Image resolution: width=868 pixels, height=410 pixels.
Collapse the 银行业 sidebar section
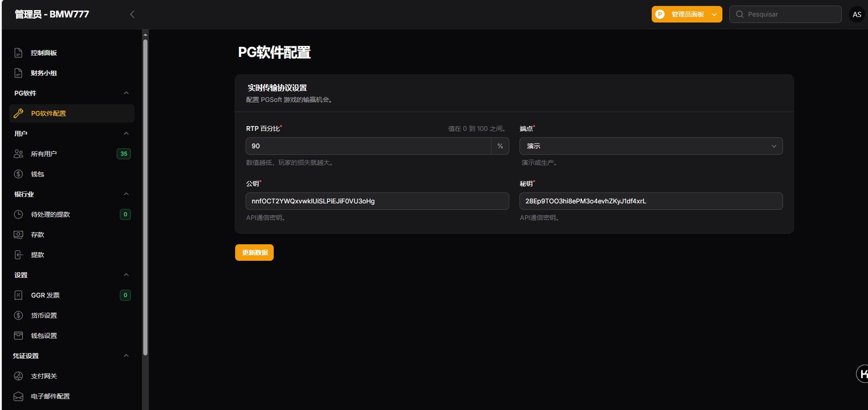click(x=126, y=194)
